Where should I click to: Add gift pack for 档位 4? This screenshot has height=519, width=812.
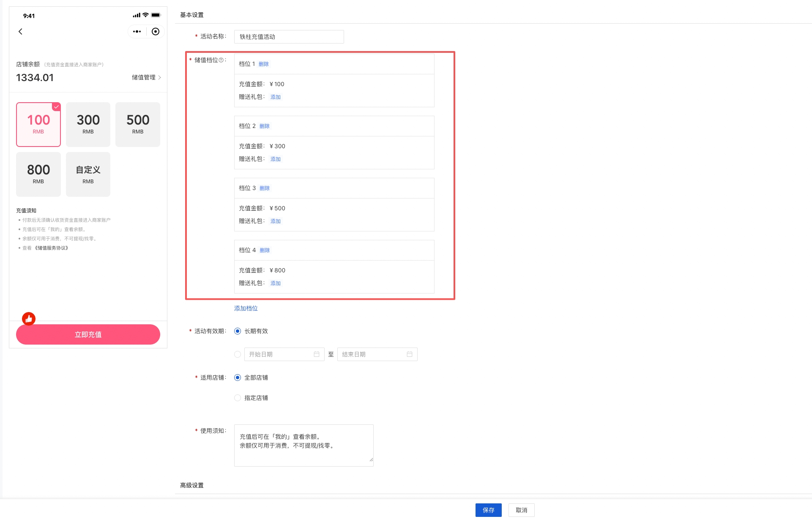tap(276, 283)
